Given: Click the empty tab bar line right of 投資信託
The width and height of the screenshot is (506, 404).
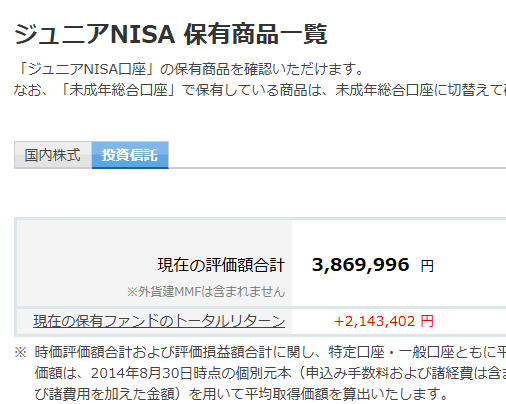Looking at the screenshot, I should click(337, 168).
